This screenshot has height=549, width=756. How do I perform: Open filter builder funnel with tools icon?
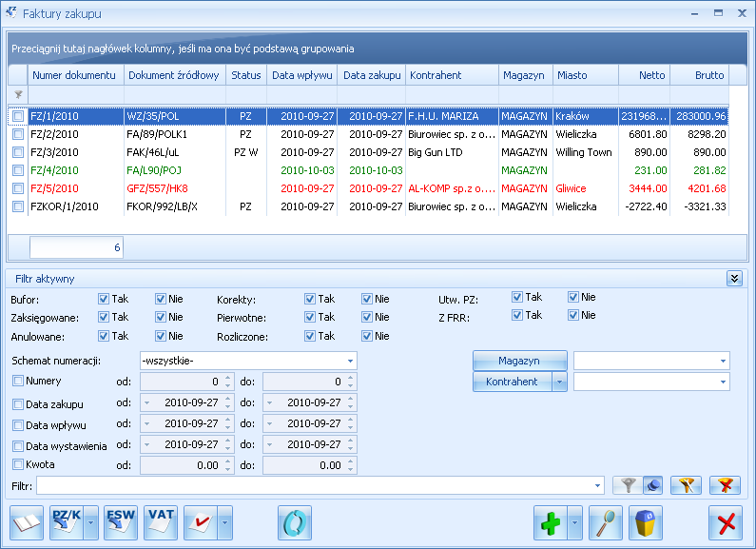click(x=686, y=485)
